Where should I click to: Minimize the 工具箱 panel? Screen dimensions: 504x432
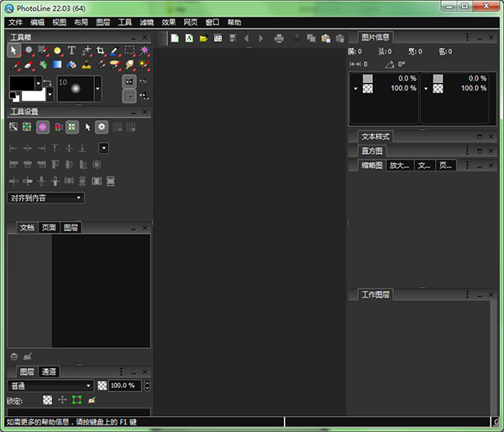point(134,38)
